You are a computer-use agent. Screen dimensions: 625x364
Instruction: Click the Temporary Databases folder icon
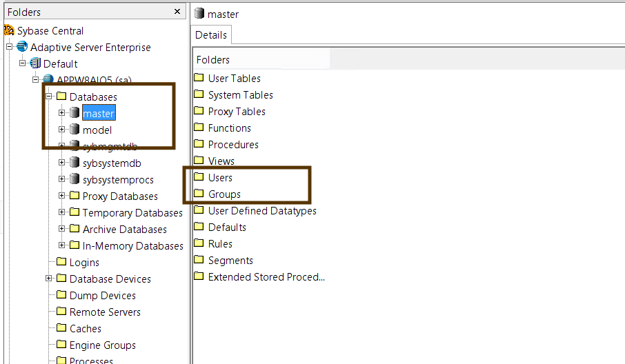coord(74,212)
